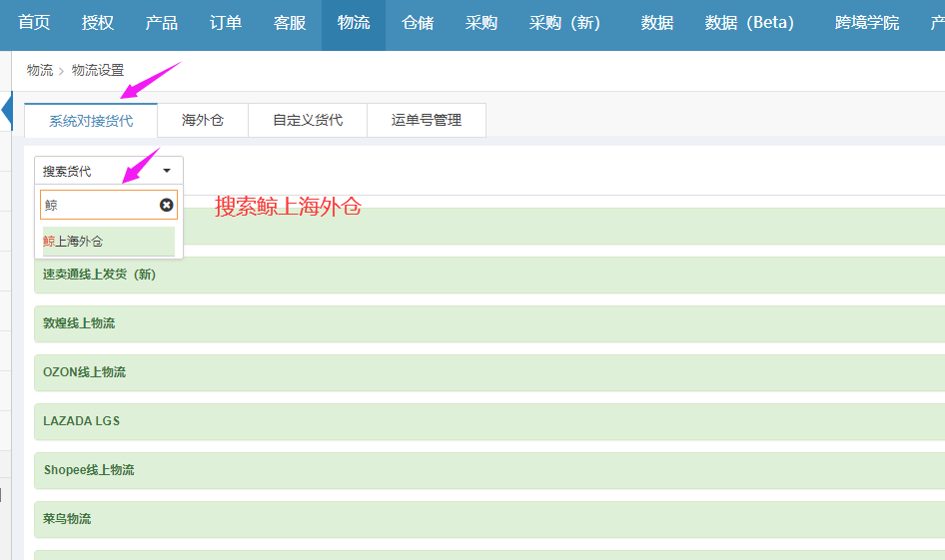The height and width of the screenshot is (560, 945).
Task: Open the 搜索货代 dropdown
Action: tap(108, 171)
